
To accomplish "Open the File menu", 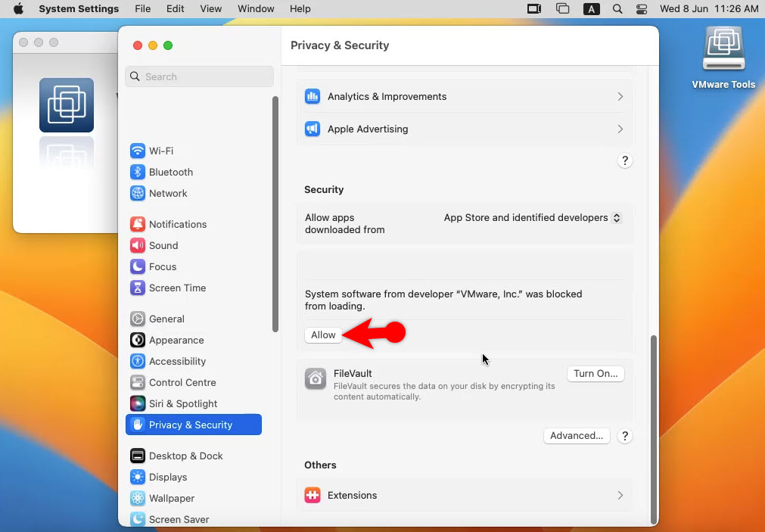I will click(x=142, y=9).
